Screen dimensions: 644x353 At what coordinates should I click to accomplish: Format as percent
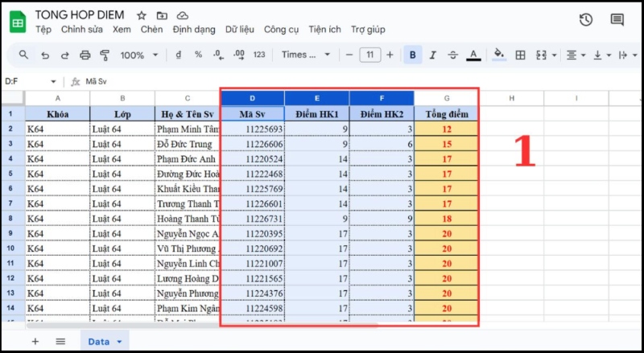(198, 55)
